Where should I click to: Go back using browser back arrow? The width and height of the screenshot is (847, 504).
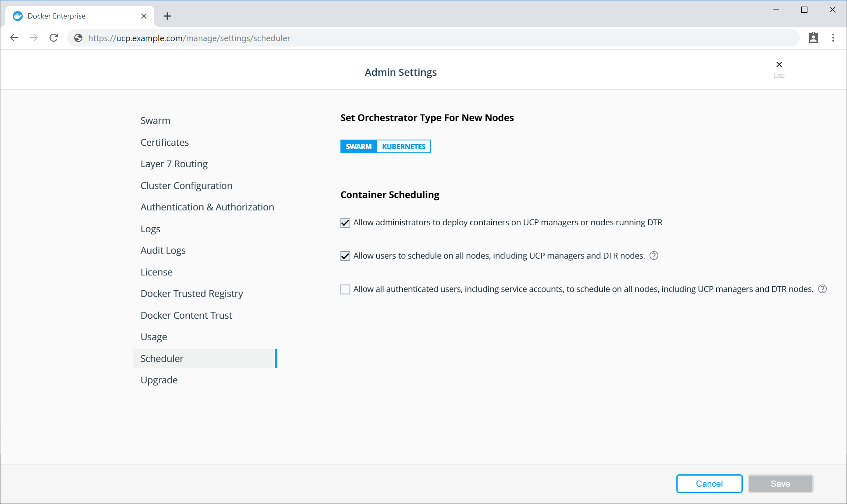(14, 38)
